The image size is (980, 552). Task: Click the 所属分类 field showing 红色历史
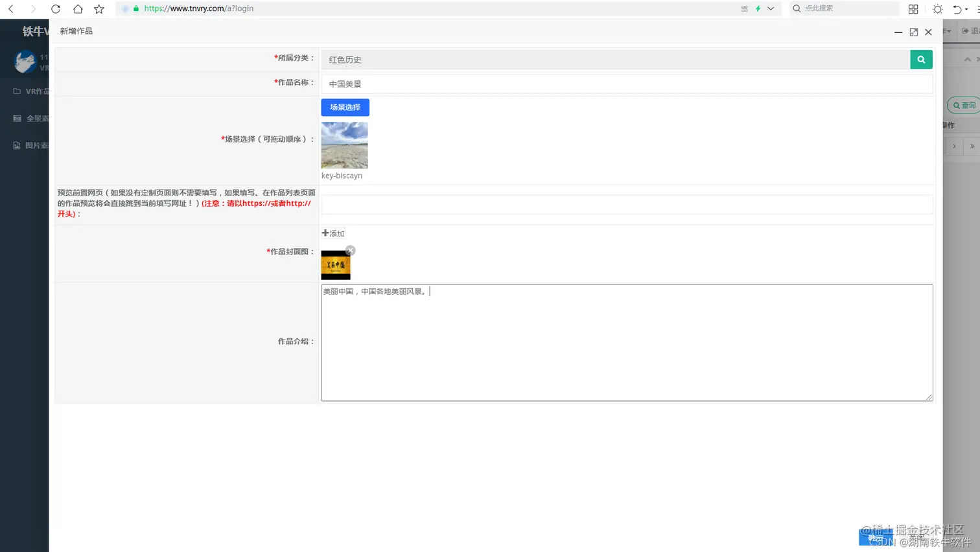[x=615, y=59]
